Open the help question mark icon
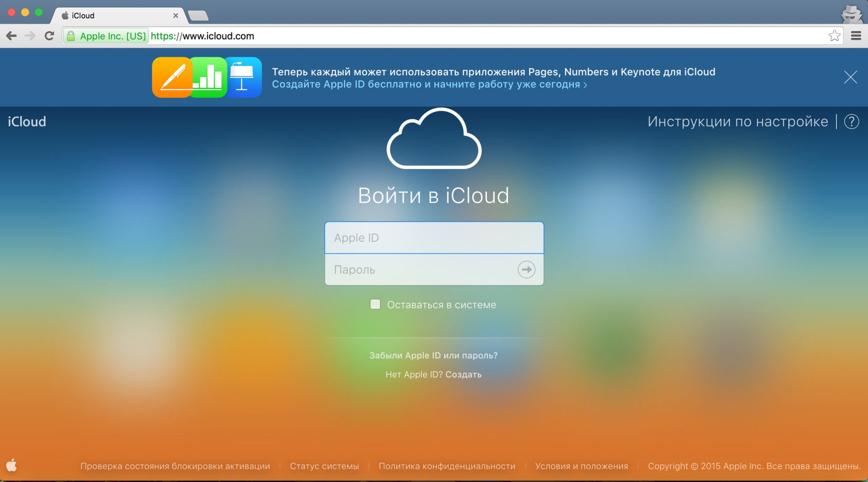This screenshot has height=482, width=868. pyautogui.click(x=852, y=122)
